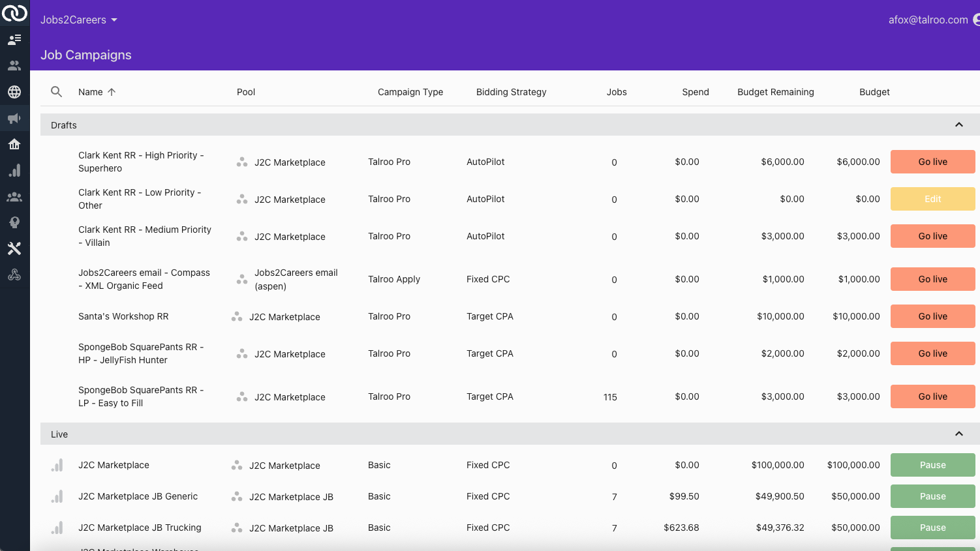Click the webhook icon in sidebar
Viewport: 980px width, 551px height.
pyautogui.click(x=14, y=275)
